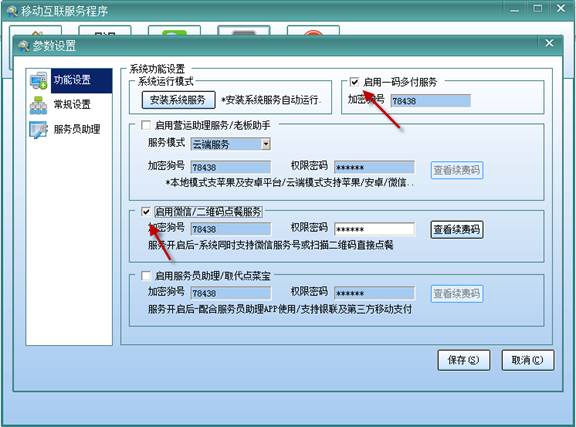576x427 pixels.
Task: Toggle 启用一码多付服务 checkbox
Action: pos(354,82)
